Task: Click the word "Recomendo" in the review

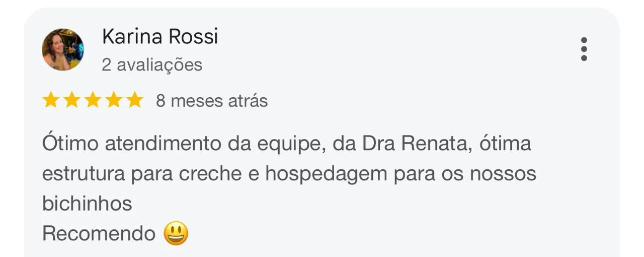Action: tap(99, 234)
